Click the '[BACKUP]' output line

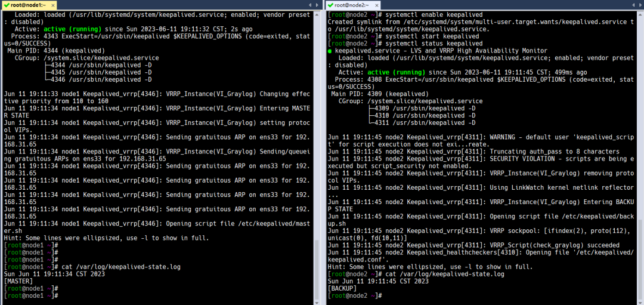pyautogui.click(x=342, y=288)
